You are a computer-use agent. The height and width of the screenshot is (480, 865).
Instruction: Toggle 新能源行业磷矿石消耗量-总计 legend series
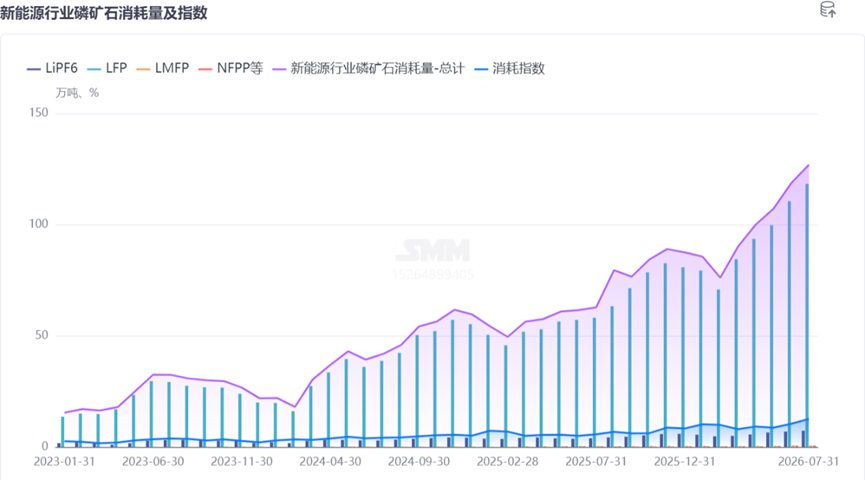[x=369, y=68]
